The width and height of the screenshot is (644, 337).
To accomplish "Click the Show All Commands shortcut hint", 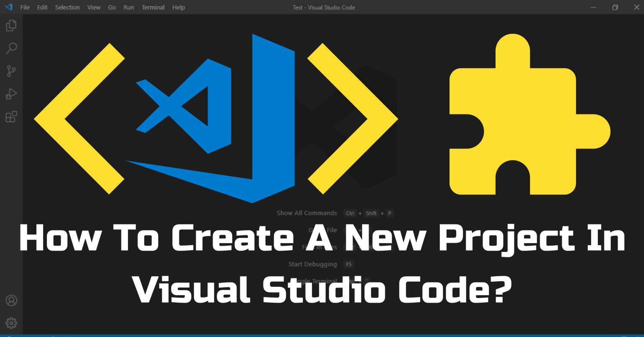I will tap(306, 213).
